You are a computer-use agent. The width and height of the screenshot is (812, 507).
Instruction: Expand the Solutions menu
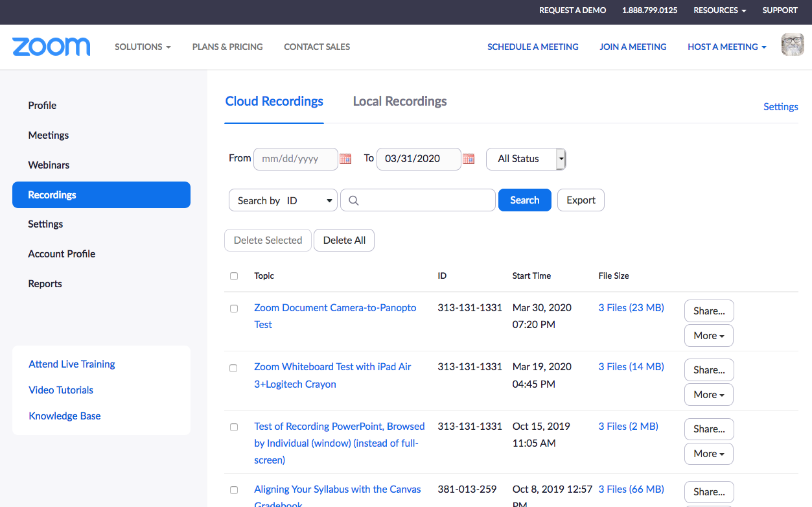[x=143, y=47]
